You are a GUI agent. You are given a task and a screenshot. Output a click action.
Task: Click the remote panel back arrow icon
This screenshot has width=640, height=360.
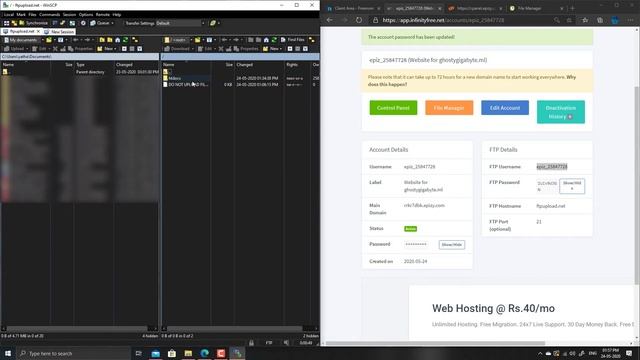[225, 40]
